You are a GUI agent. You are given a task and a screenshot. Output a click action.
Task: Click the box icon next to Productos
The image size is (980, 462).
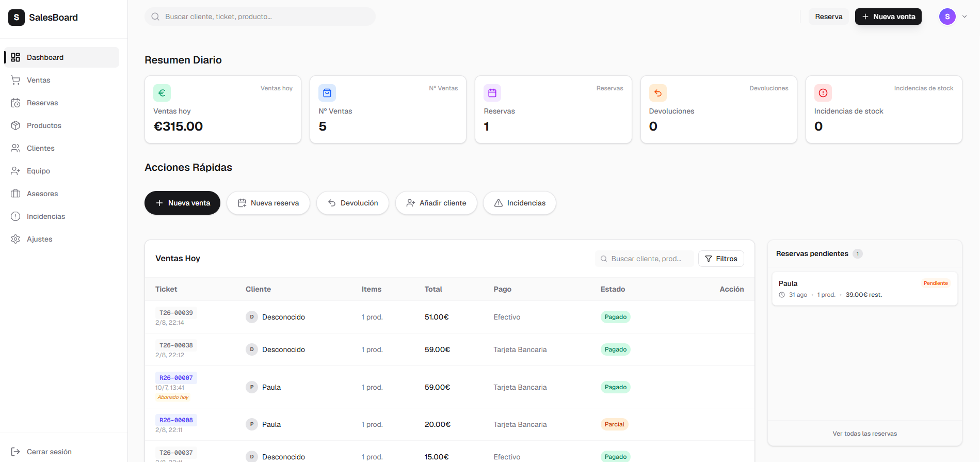[x=15, y=125]
